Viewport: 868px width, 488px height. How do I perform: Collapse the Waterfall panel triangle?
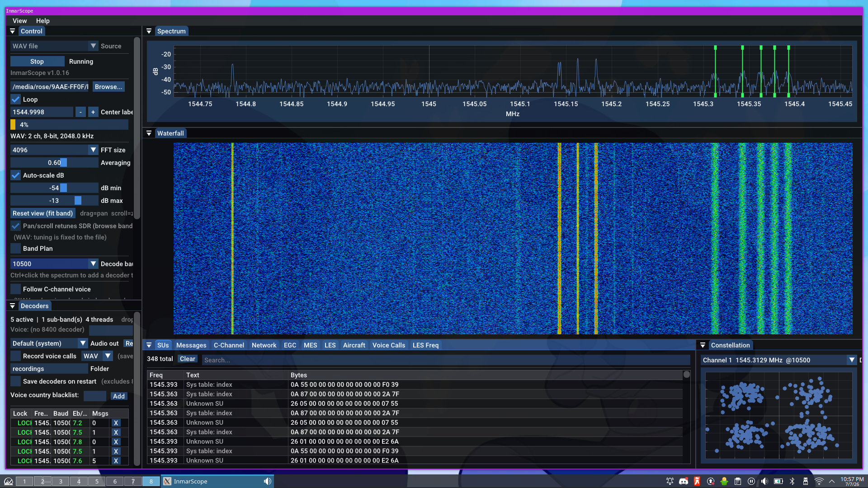point(149,133)
